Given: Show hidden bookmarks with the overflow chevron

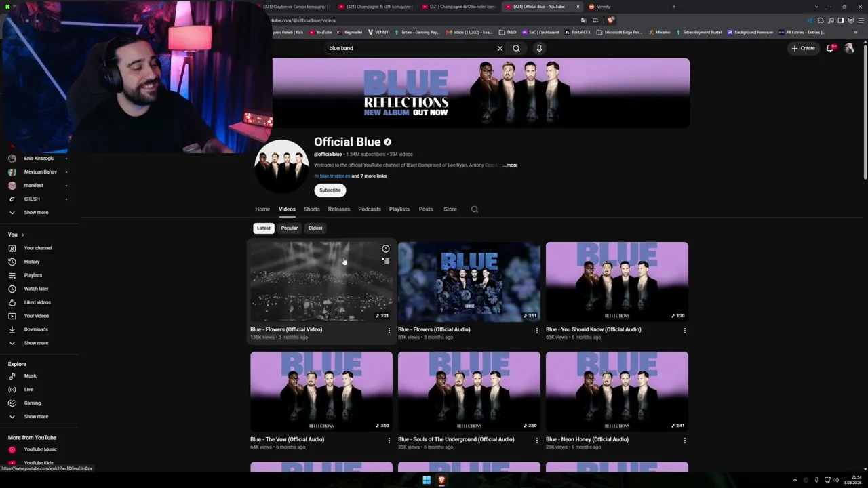Looking at the screenshot, I should click(856, 32).
